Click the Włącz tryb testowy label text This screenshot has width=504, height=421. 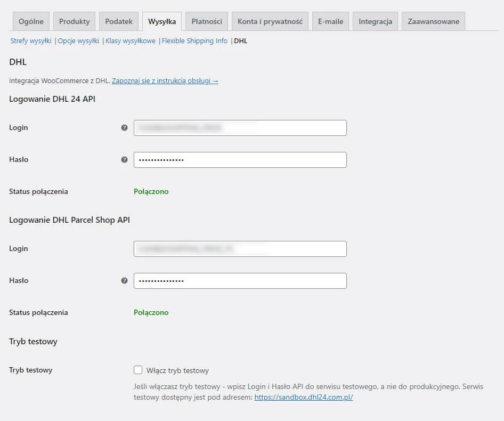tap(177, 370)
